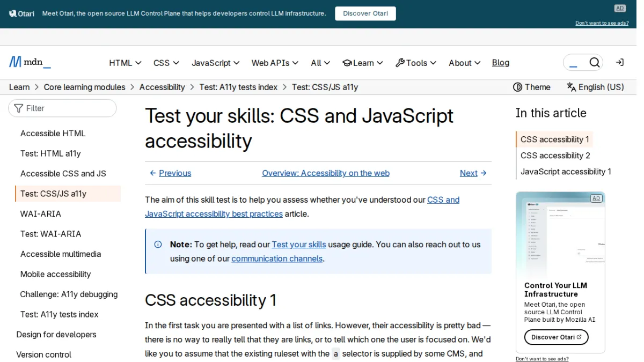
Task: Click the sidebar Filter input field
Action: (62, 108)
